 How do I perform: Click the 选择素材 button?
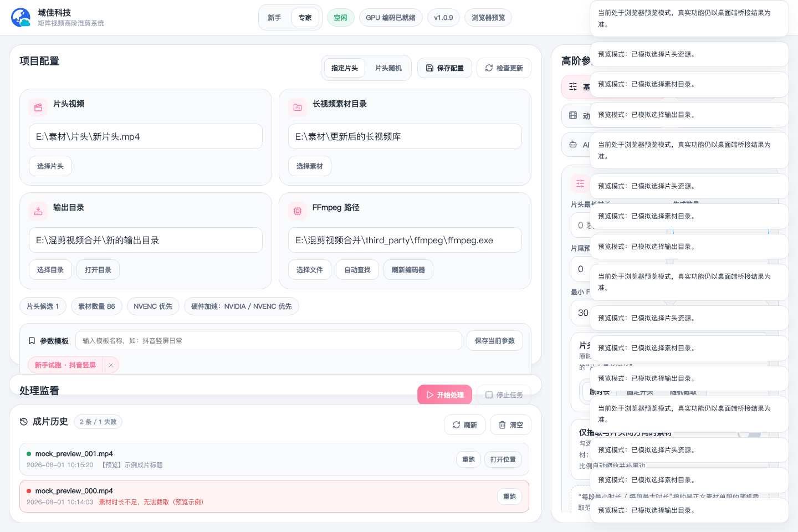(x=310, y=166)
